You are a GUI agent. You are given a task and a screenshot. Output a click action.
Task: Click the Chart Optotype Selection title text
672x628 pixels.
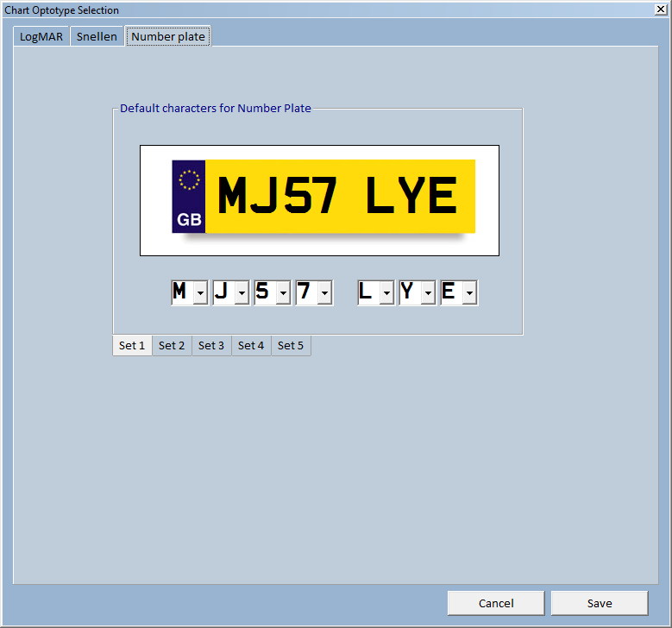(x=62, y=9)
